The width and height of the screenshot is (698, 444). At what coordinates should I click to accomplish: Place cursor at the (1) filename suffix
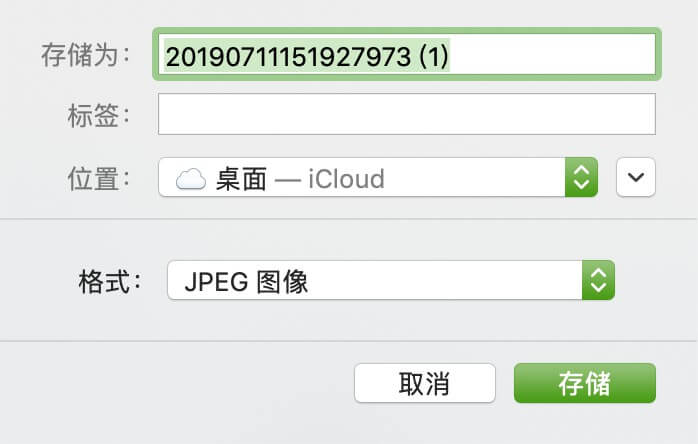434,57
